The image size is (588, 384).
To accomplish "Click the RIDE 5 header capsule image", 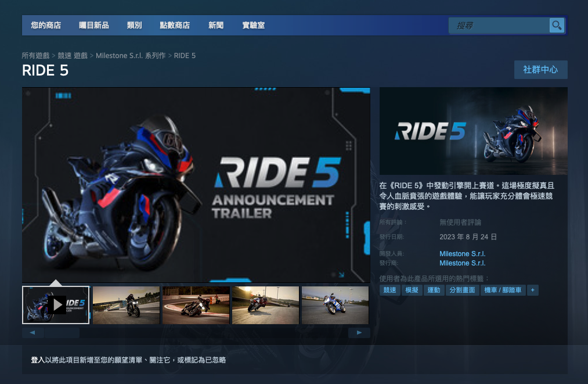I will [473, 131].
